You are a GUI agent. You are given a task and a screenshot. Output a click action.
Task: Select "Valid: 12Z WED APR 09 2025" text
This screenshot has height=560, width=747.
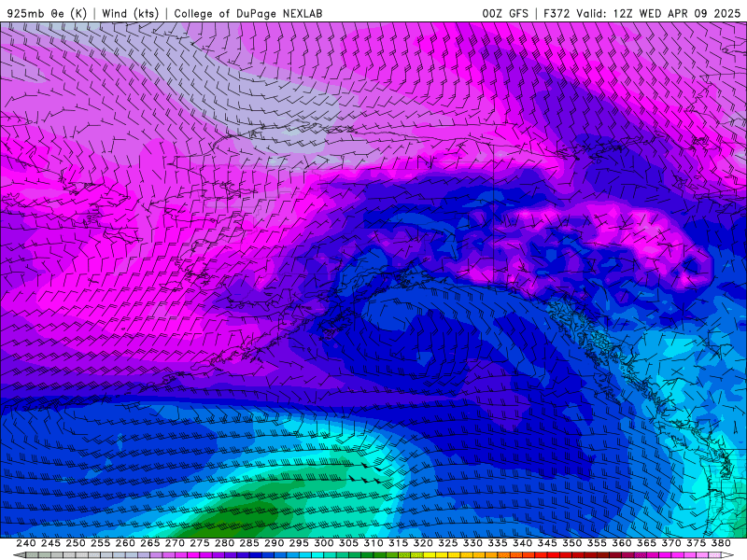tap(658, 13)
